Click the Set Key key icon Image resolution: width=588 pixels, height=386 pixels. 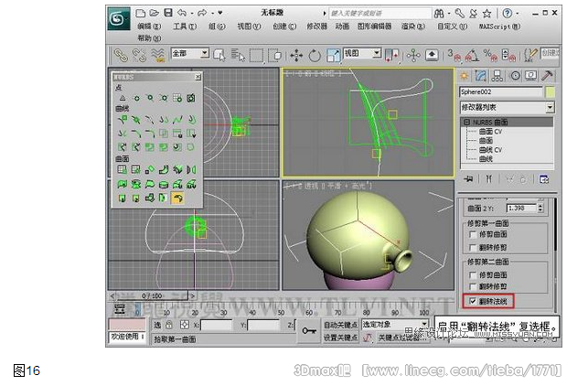309,331
